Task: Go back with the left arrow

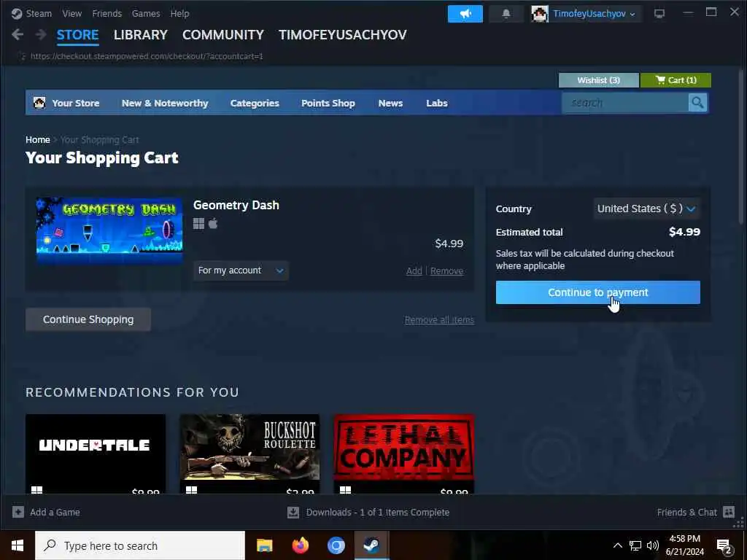Action: click(x=18, y=34)
